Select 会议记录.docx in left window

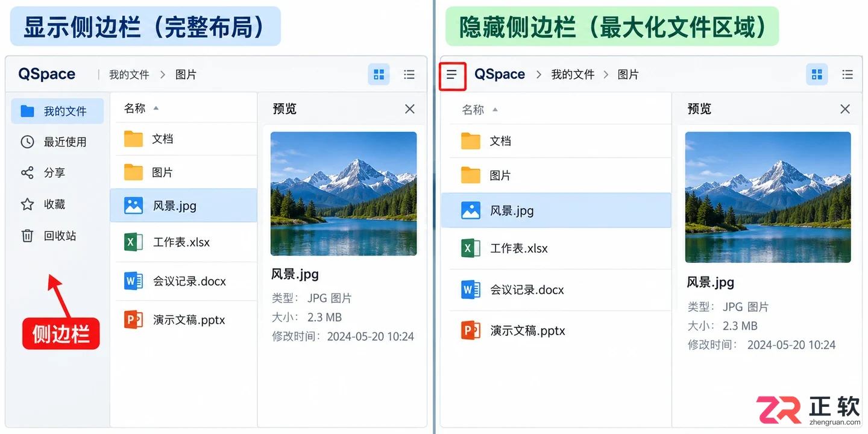[x=184, y=281]
